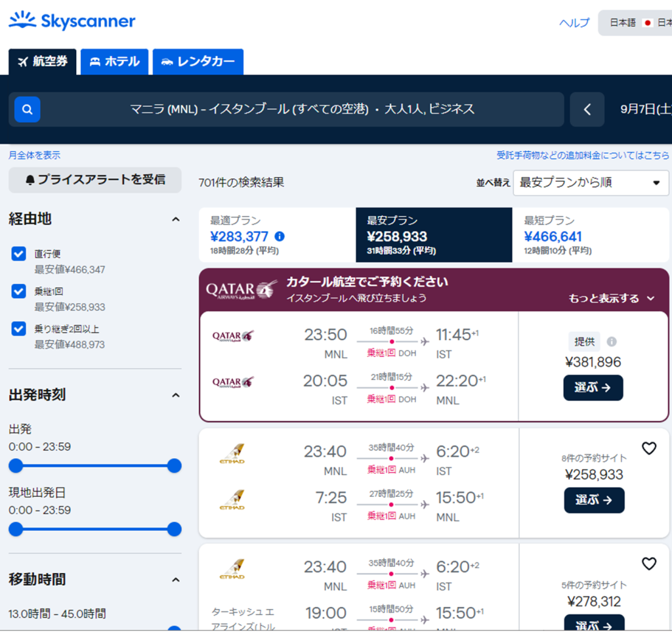Open the 最安プランから順 sort dropdown
Screen dimensions: 672x632
coord(591,182)
